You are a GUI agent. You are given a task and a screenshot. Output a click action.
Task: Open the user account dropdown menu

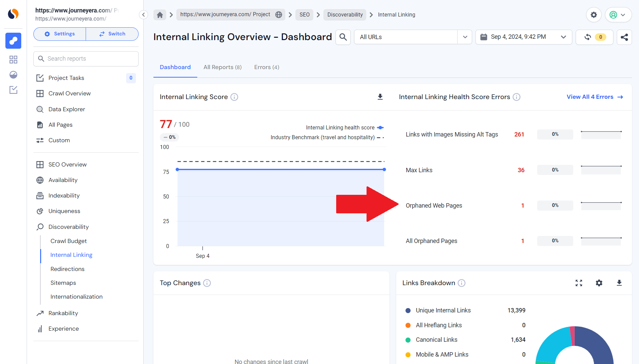tap(618, 14)
